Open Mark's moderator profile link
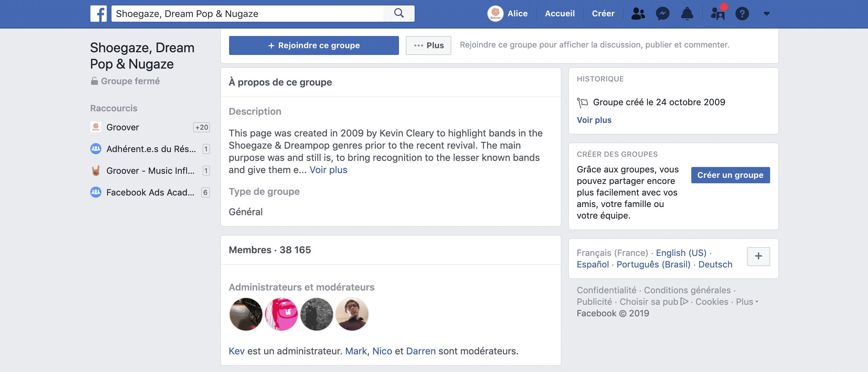 [x=356, y=351]
